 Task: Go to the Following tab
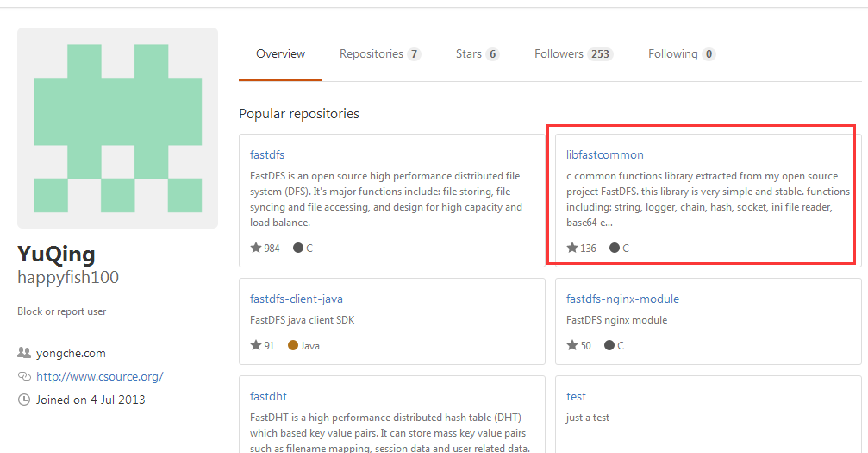[x=681, y=53]
